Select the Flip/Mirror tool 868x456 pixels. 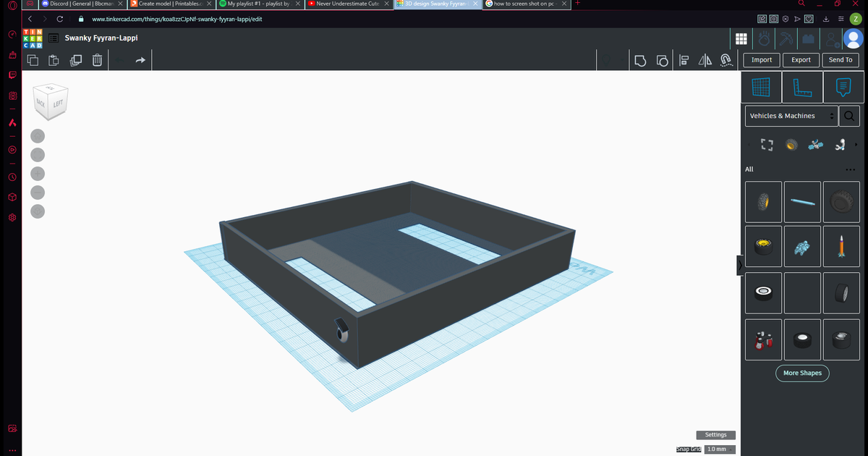click(x=705, y=60)
